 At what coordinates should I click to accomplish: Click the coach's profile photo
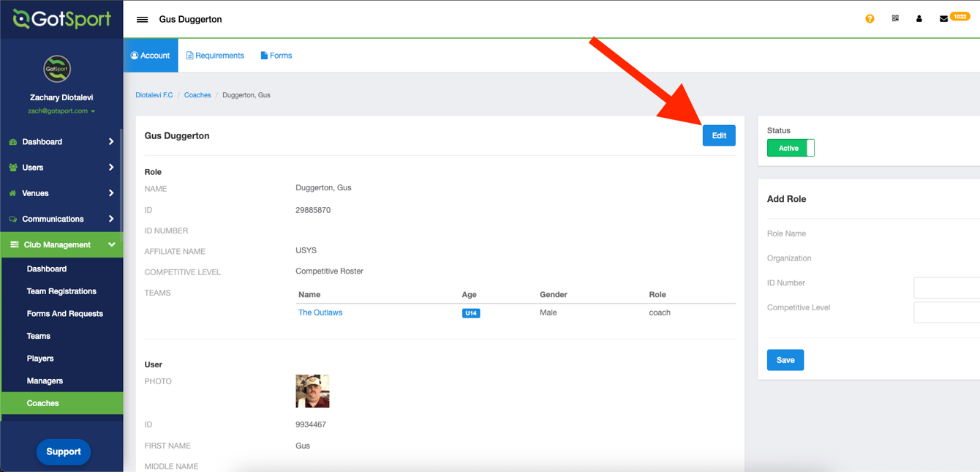[312, 391]
